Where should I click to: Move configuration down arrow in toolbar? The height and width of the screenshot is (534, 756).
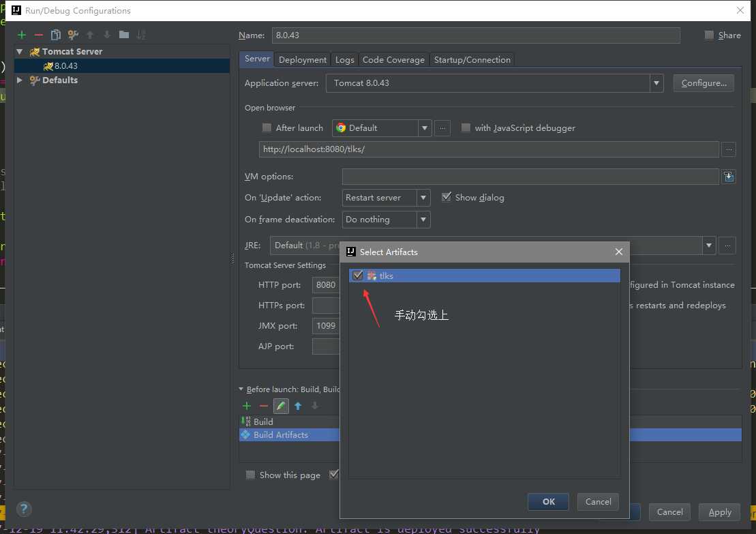107,35
